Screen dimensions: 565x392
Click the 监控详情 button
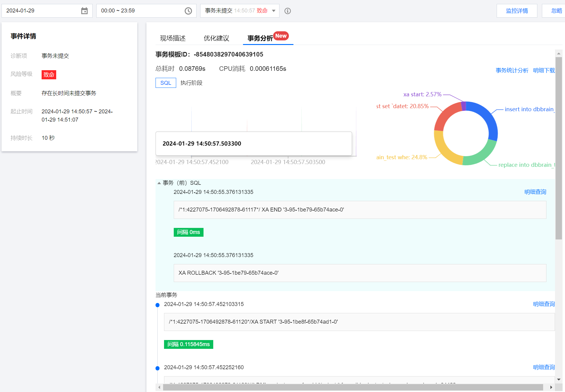(517, 11)
